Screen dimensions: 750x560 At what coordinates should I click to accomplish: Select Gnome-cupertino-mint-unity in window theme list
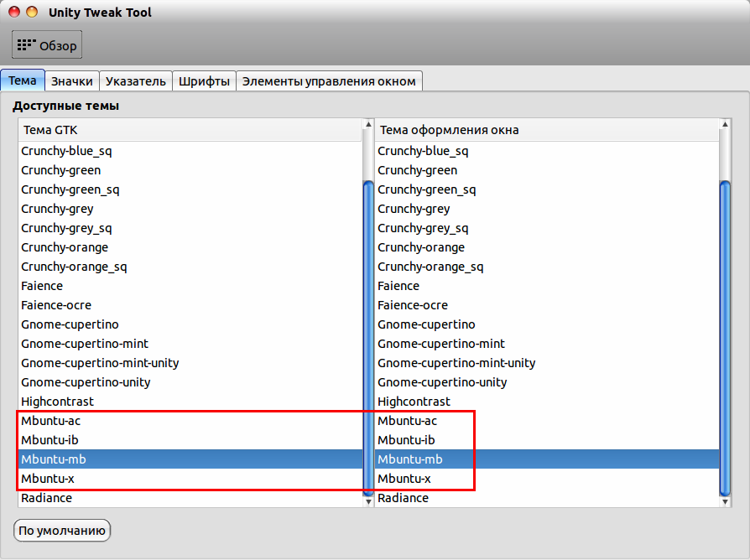pyautogui.click(x=547, y=363)
